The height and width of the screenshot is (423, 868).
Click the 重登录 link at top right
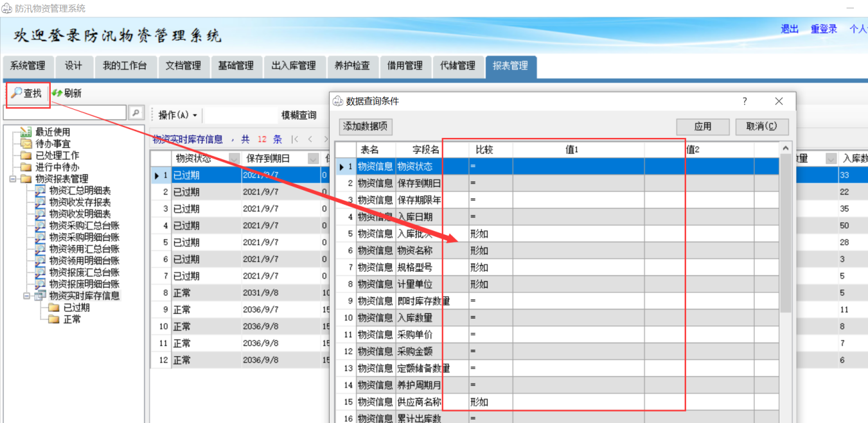coord(823,29)
